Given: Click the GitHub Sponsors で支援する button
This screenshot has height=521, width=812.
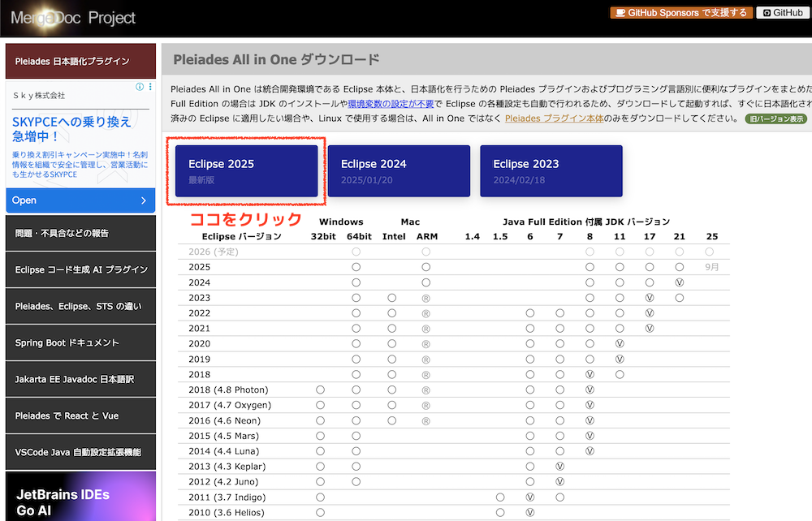Looking at the screenshot, I should coord(681,13).
